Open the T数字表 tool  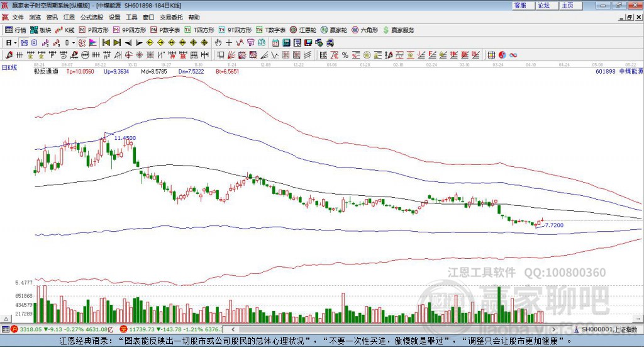click(270, 30)
